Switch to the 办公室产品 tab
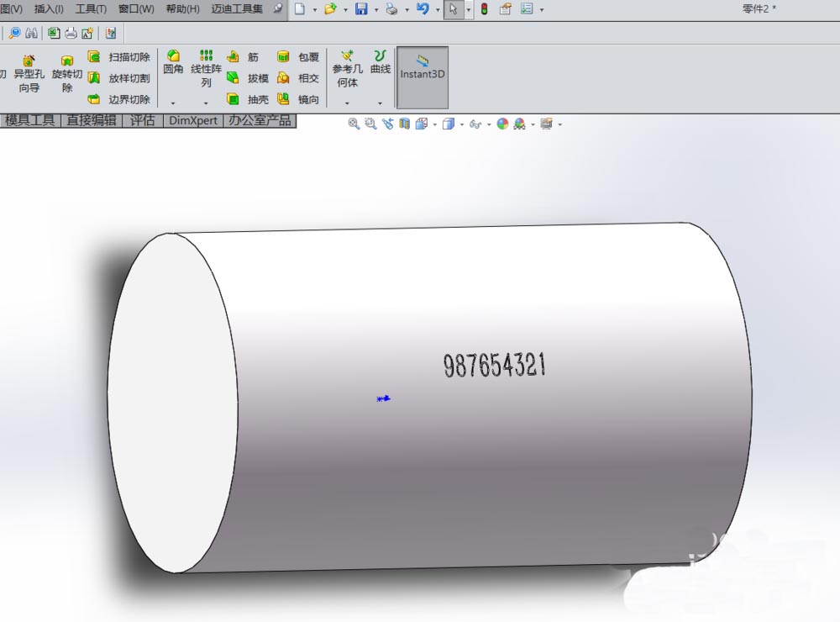The height and width of the screenshot is (622, 840). pyautogui.click(x=260, y=121)
